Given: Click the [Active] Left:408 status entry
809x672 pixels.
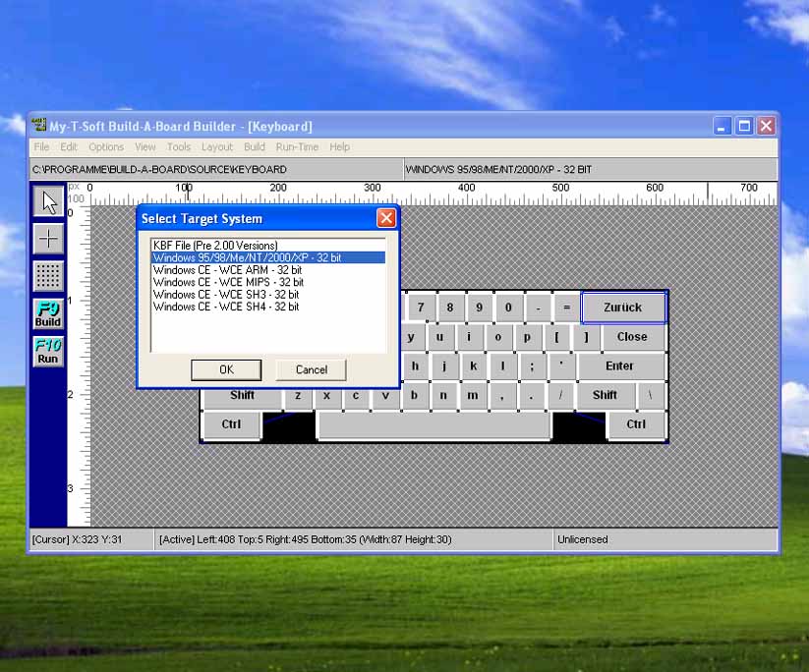Looking at the screenshot, I should pos(354,539).
